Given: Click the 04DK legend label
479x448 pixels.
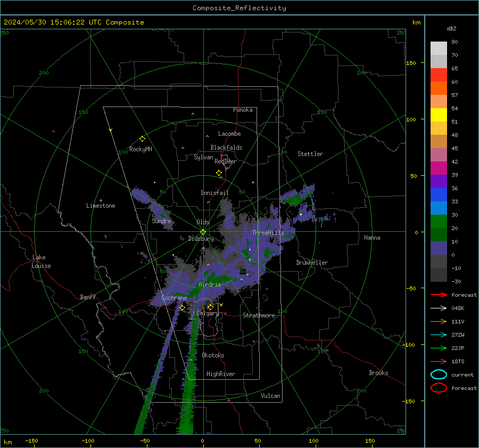Looking at the screenshot, I should pos(458,308).
